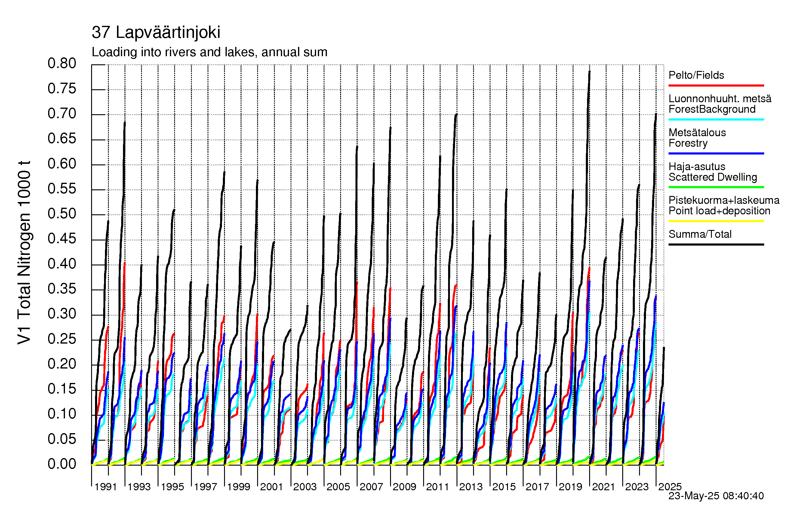Click the y-axis value 0.60
The height and width of the screenshot is (511, 812).
(62, 164)
